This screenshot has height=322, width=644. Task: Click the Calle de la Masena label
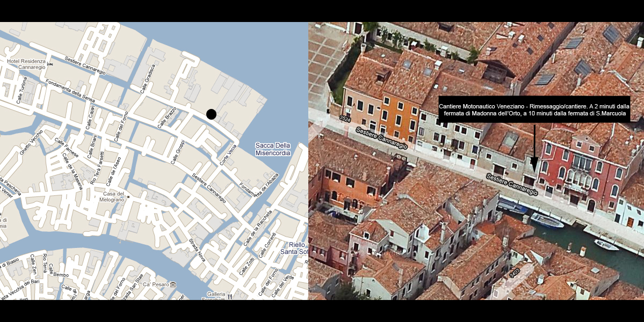pos(72,171)
